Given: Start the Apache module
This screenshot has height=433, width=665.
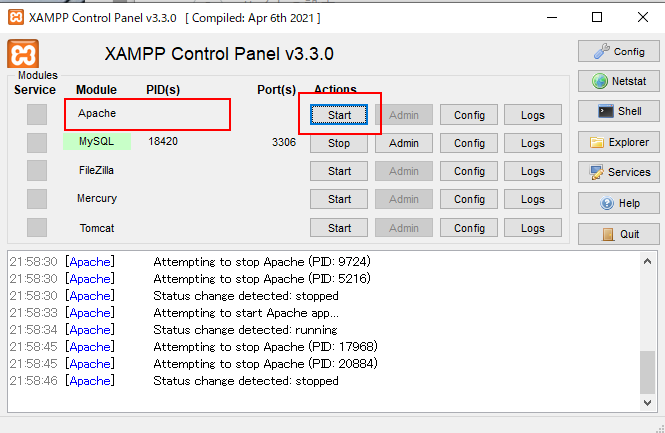Looking at the screenshot, I should [x=339, y=115].
